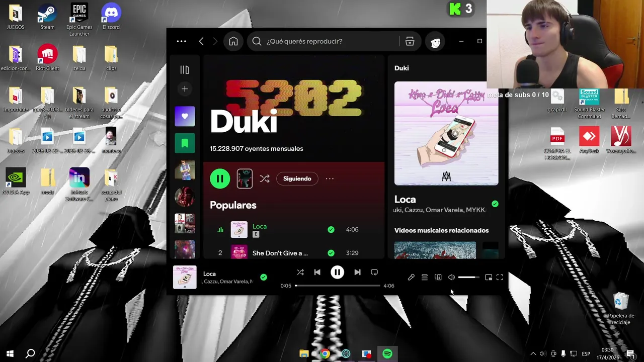The image size is (644, 362).
Task: Open the taskbar search magnifier
Action: [30, 353]
